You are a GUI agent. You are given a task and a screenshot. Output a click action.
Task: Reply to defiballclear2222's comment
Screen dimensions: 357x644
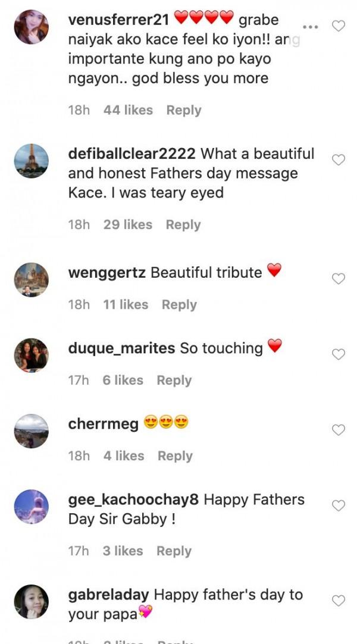pos(183,225)
